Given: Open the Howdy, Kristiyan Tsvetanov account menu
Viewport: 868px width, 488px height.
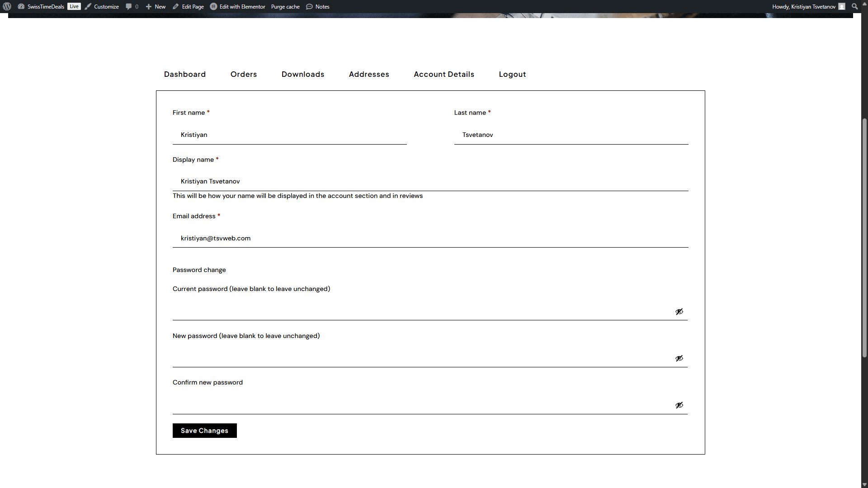Looking at the screenshot, I should pos(803,6).
